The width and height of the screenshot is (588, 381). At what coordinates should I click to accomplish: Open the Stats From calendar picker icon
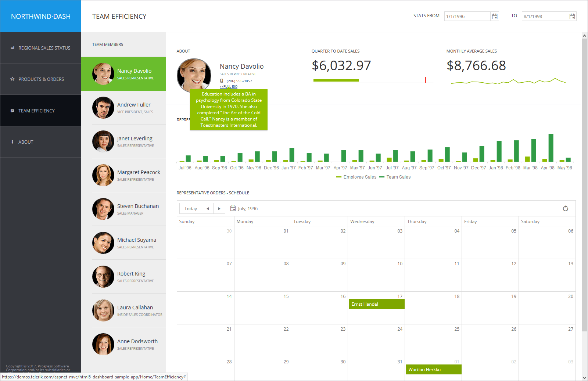click(x=495, y=16)
